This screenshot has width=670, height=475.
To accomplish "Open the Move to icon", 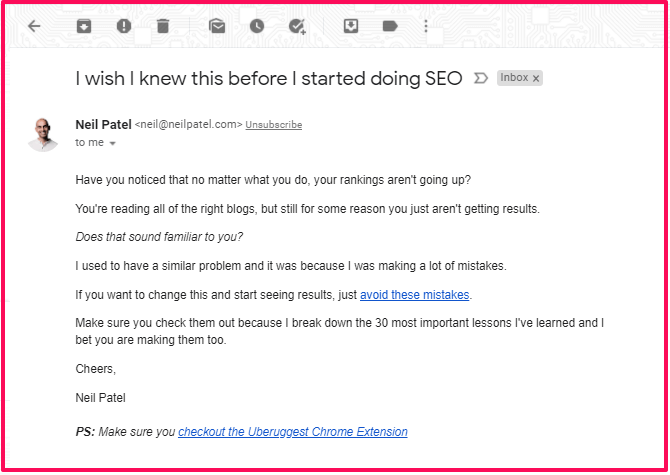I will click(351, 27).
